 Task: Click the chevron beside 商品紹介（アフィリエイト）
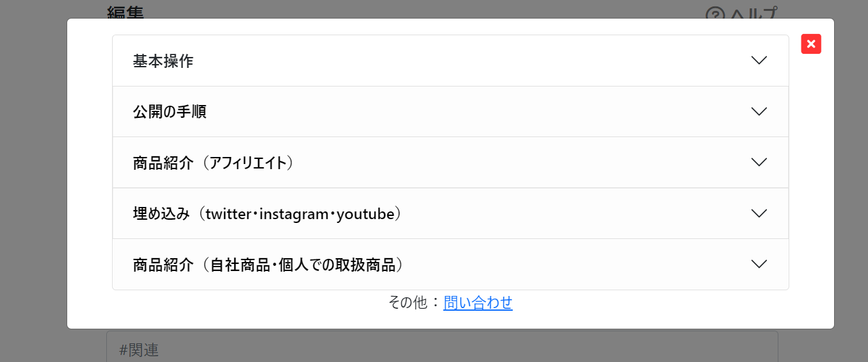tap(759, 162)
